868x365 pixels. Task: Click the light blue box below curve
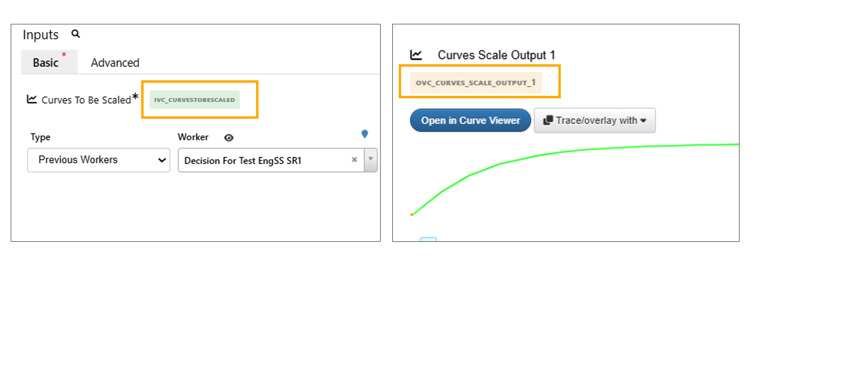click(x=428, y=239)
